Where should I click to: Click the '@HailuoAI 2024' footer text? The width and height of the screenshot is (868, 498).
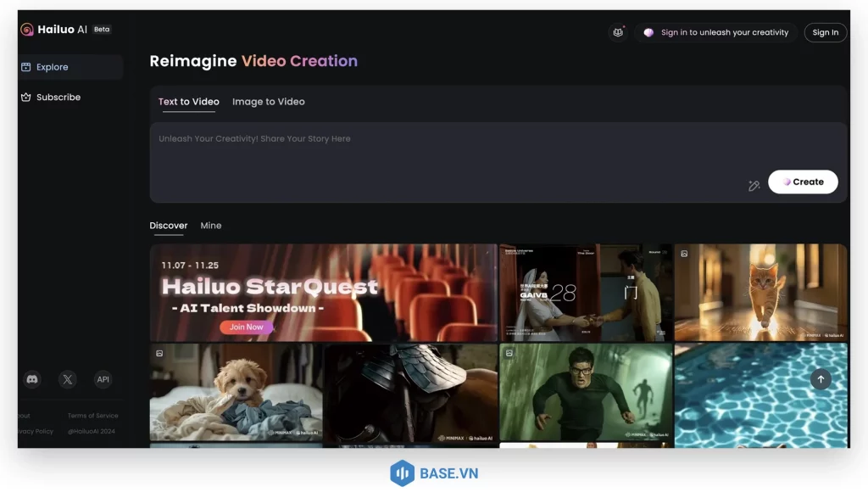92,432
